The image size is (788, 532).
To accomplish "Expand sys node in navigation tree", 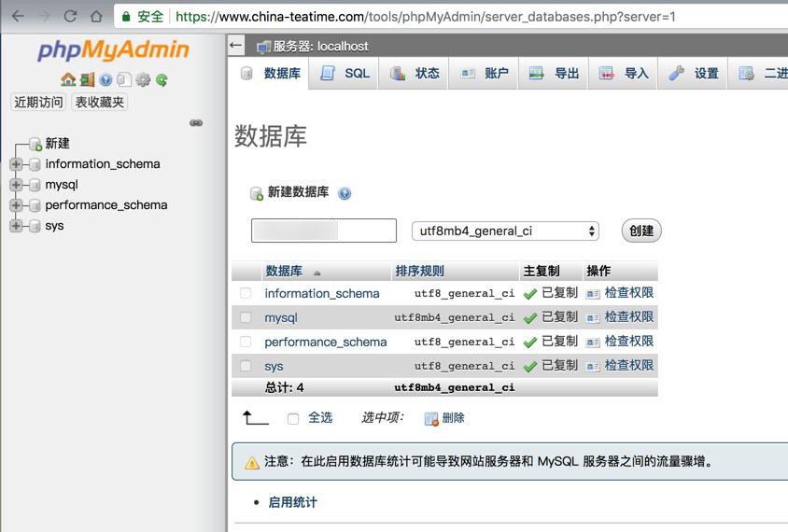I will (16, 226).
